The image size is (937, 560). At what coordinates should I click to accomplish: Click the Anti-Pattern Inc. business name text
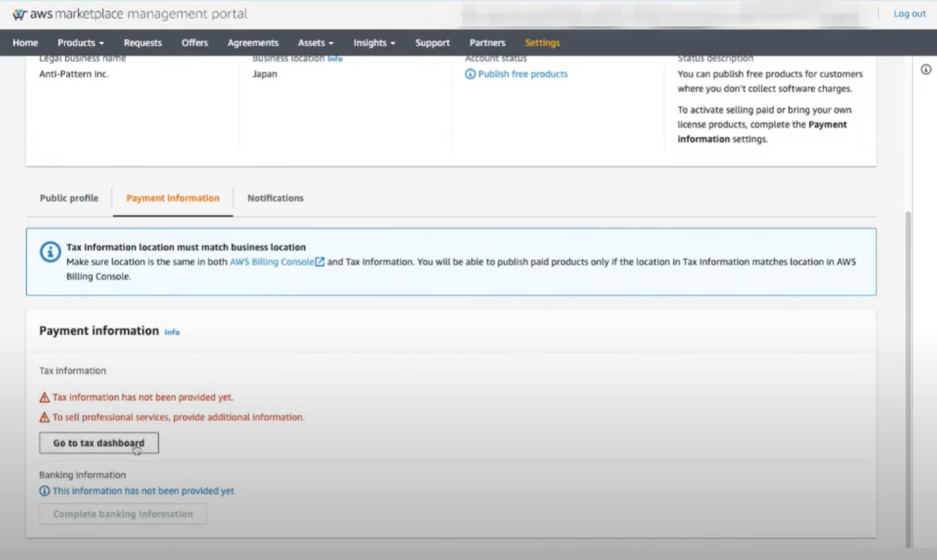[74, 74]
